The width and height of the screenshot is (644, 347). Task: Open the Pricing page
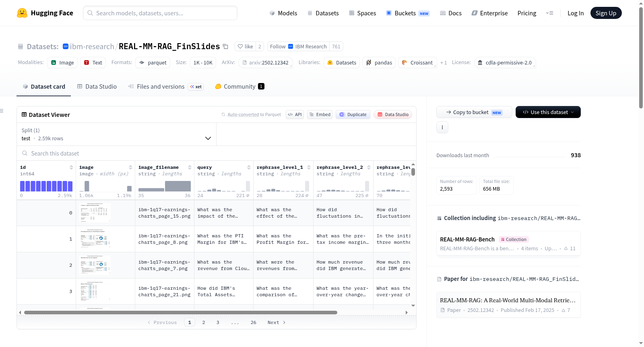[x=527, y=13]
